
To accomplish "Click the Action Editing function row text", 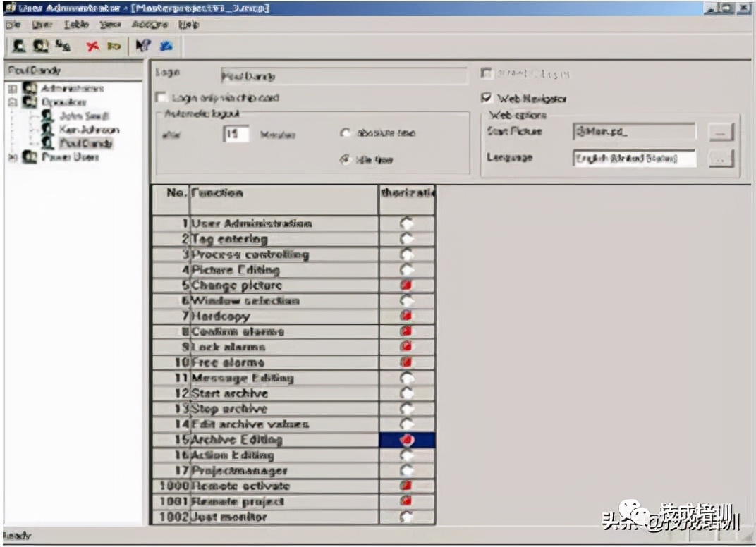I will coord(233,455).
